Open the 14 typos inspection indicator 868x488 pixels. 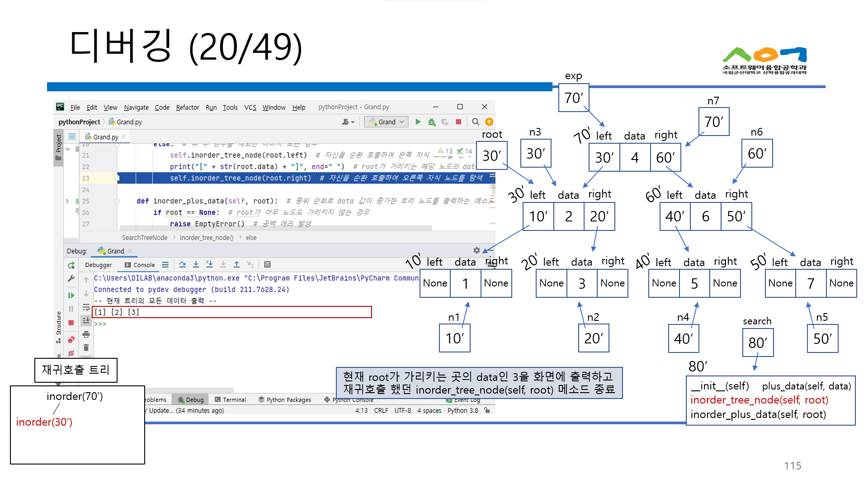click(464, 151)
